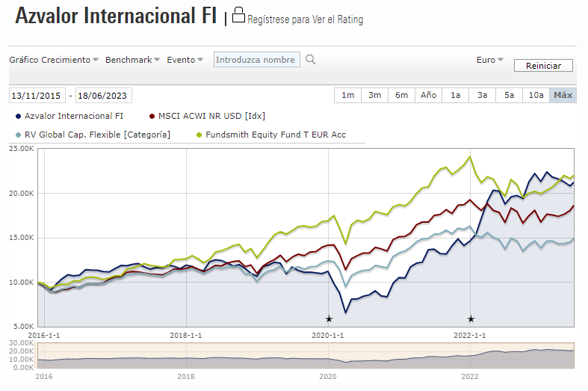Click the 2018-1-1 x-axis label
This screenshot has height=391, width=588.
click(186, 335)
